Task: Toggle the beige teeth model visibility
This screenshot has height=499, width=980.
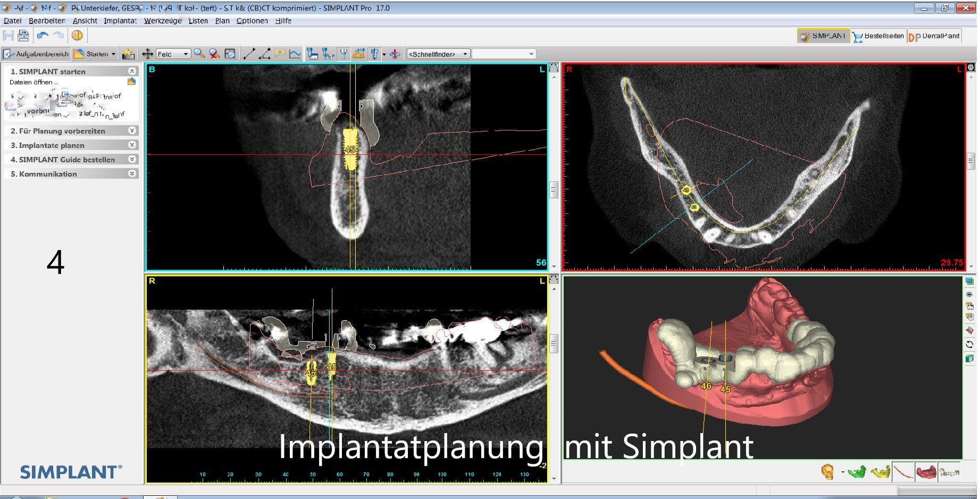Action: (950, 471)
